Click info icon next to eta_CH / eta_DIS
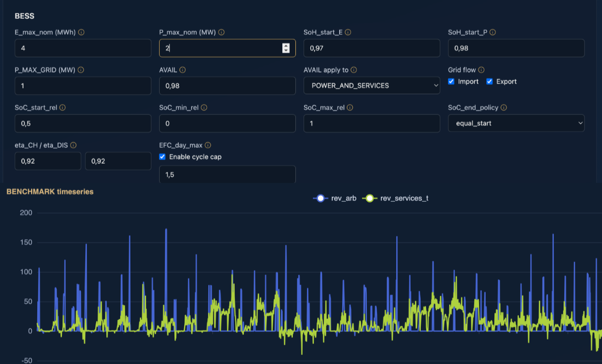This screenshot has width=602, height=364. 73,145
